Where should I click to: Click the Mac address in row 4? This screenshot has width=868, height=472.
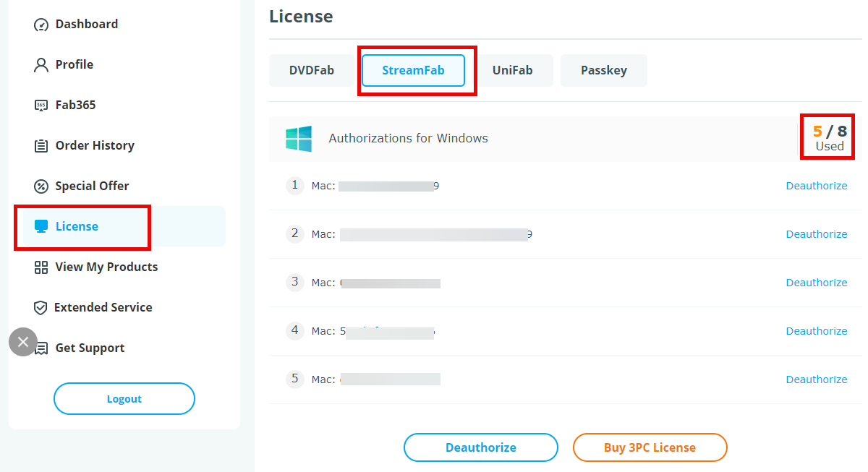coord(373,331)
